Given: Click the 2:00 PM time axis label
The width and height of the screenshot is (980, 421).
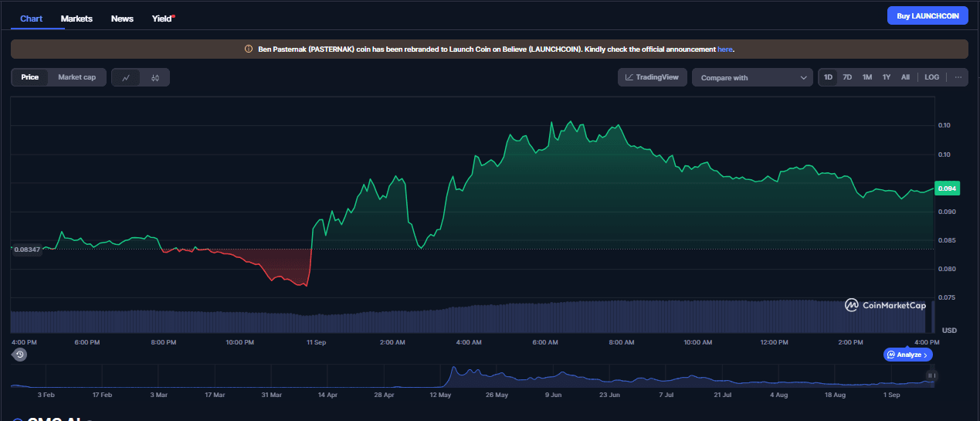Looking at the screenshot, I should (850, 341).
